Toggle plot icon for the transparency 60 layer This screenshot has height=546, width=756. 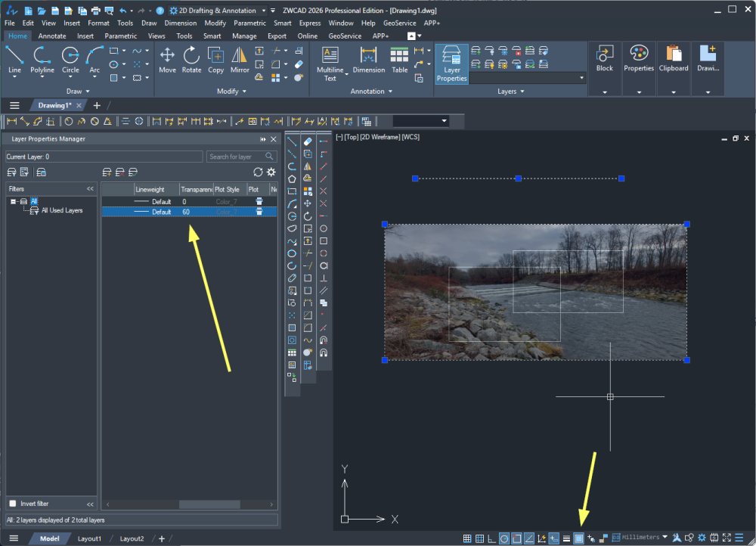point(259,212)
